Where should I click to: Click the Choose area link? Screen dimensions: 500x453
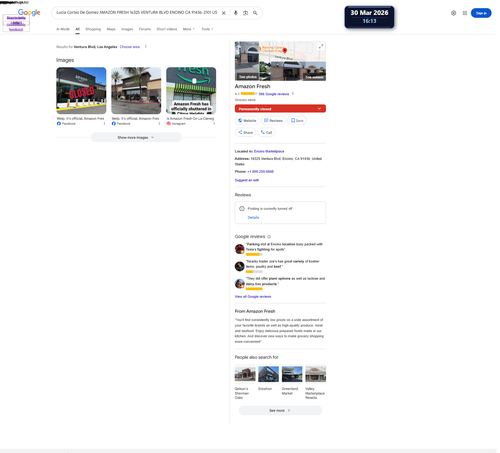[130, 47]
